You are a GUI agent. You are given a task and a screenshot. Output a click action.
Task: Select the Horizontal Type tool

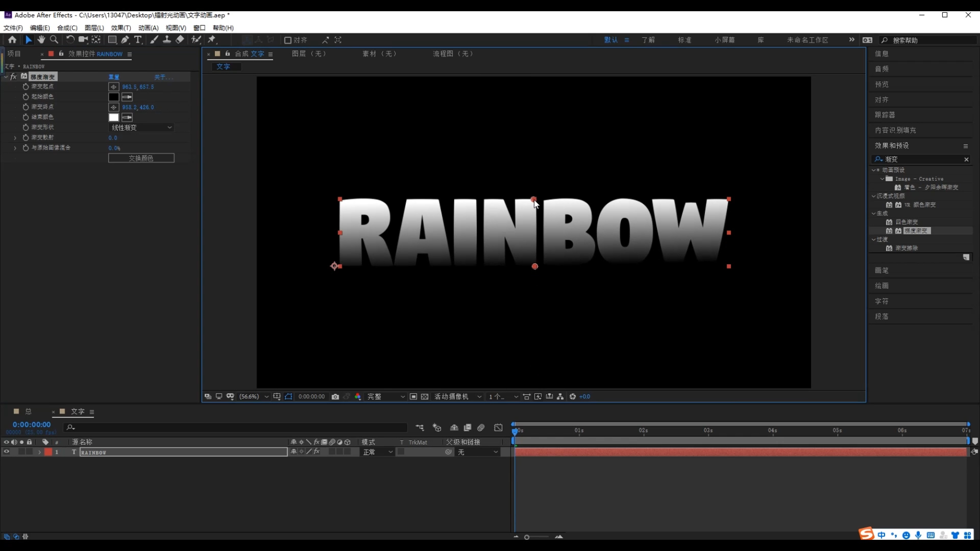point(138,40)
